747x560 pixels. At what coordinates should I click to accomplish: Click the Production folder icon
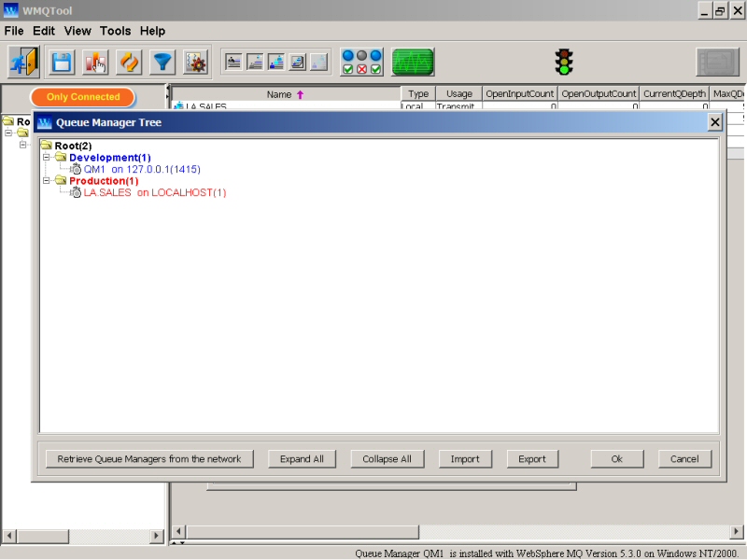61,180
